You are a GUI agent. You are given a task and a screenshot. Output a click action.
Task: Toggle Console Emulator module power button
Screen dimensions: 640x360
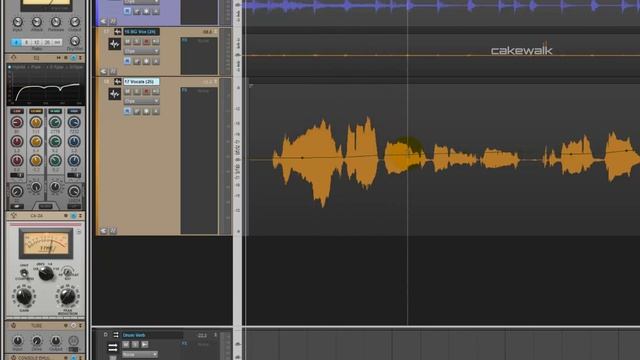[x=73, y=358]
